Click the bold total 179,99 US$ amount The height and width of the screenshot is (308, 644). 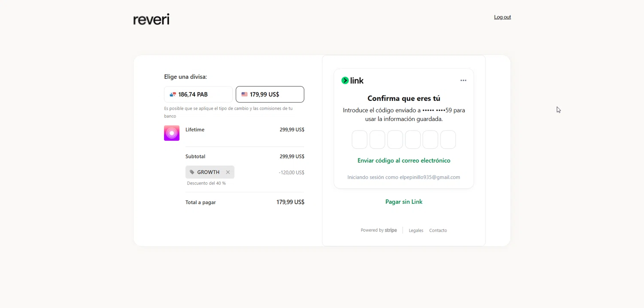click(x=290, y=202)
